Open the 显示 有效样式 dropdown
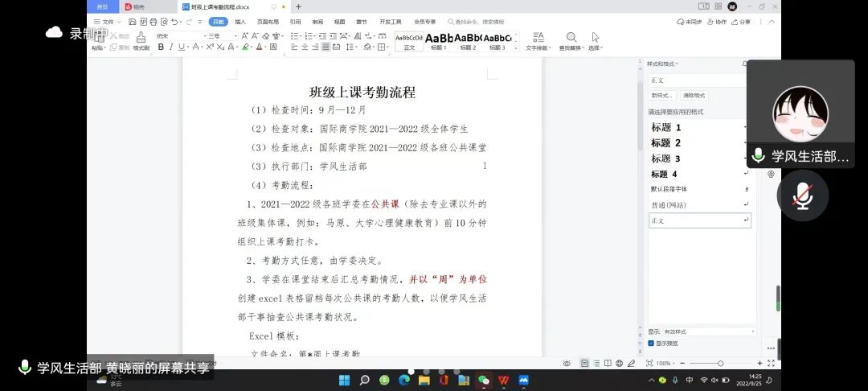Image resolution: width=868 pixels, height=391 pixels. click(x=709, y=331)
